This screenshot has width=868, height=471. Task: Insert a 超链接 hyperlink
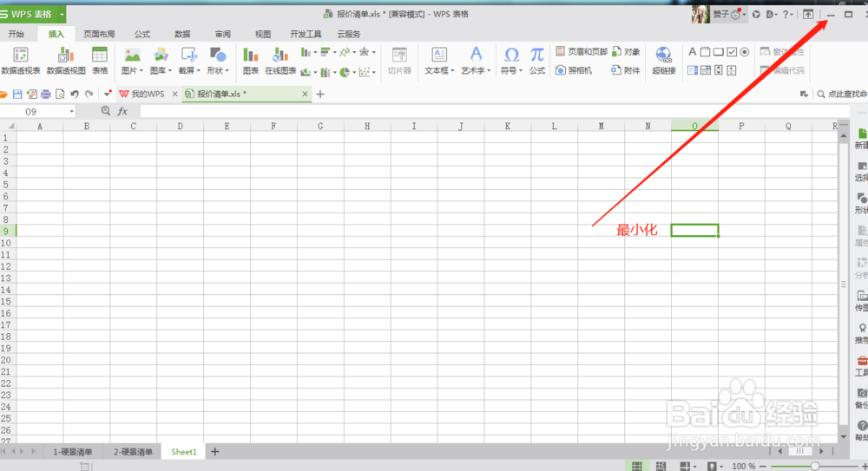664,61
